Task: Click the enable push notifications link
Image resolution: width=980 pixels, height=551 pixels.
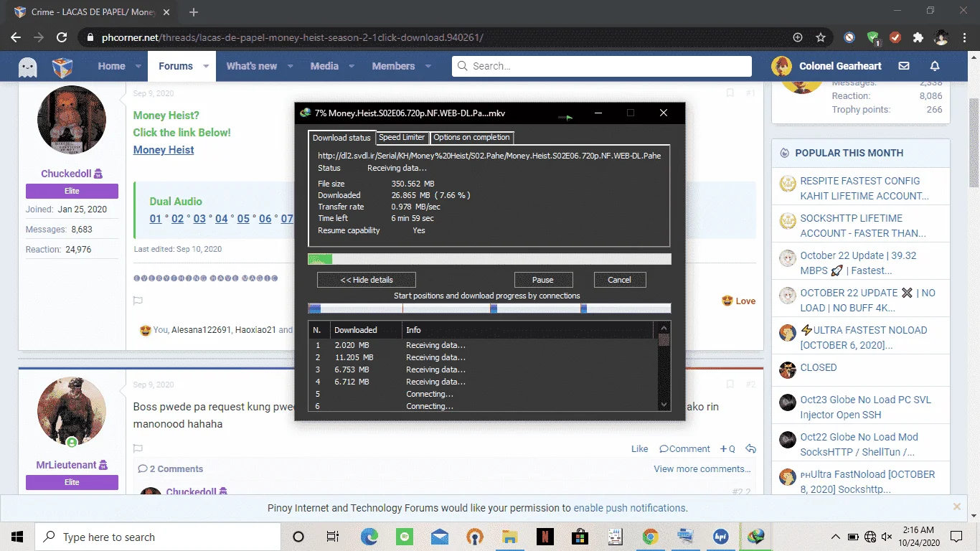Action: [x=629, y=508]
